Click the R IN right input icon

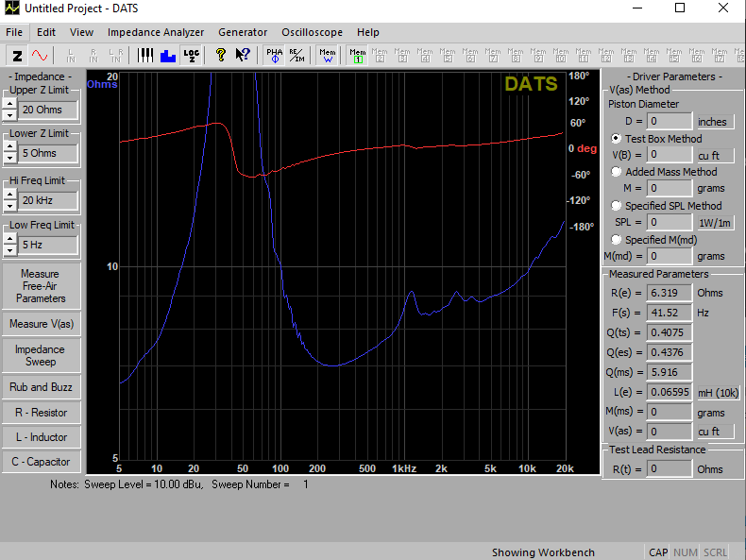pyautogui.click(x=93, y=56)
